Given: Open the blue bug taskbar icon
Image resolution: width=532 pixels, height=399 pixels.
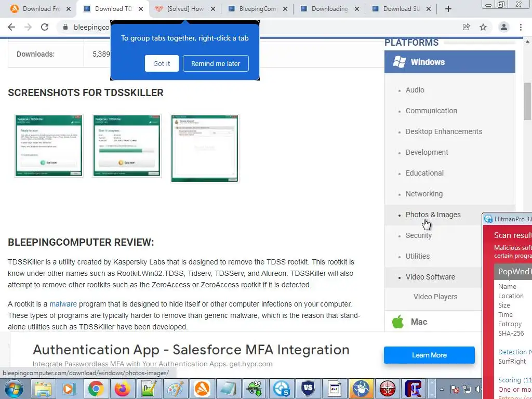Looking at the screenshot, I should (361, 389).
